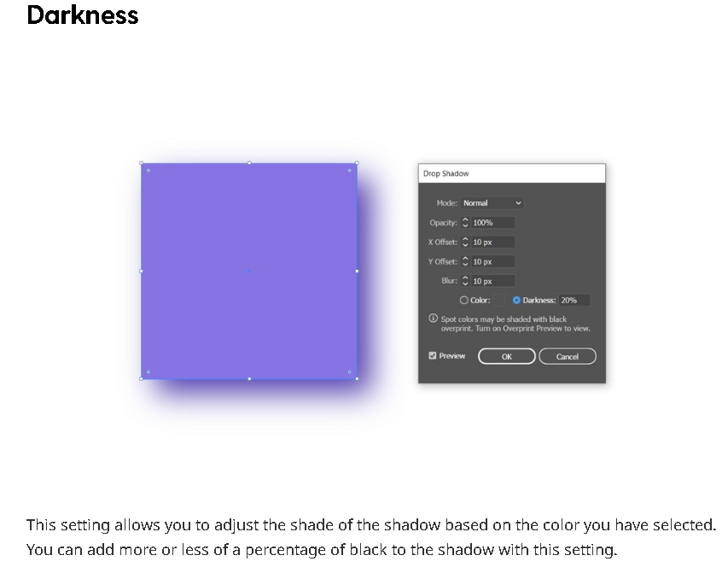The width and height of the screenshot is (728, 573).
Task: Click the bottom-middle handle of the purple square
Action: (x=249, y=378)
